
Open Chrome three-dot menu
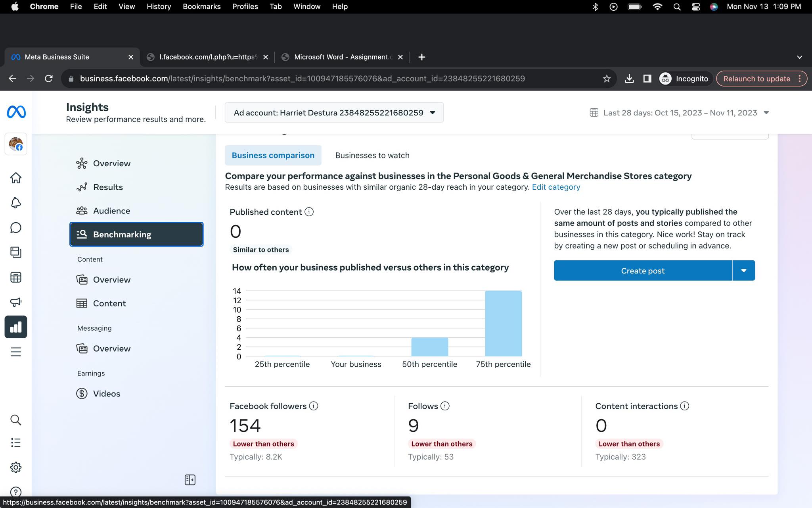point(800,79)
